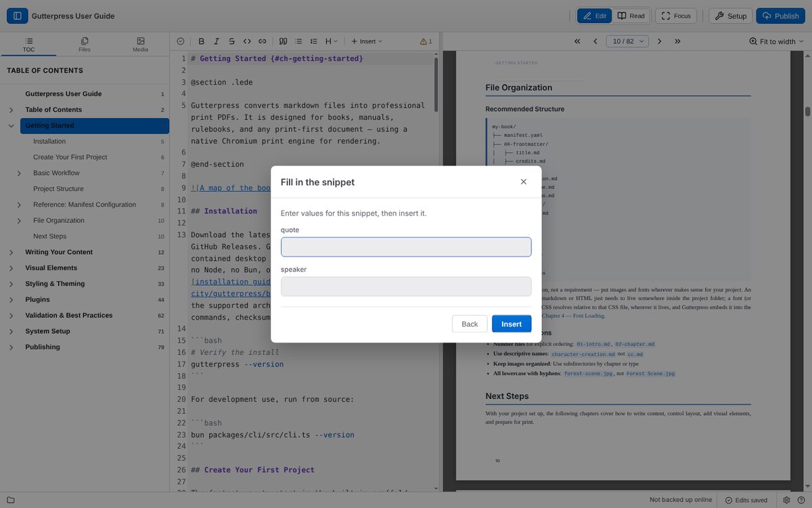
Task: Click the editor vertical scrollbar
Action: pyautogui.click(x=436, y=84)
